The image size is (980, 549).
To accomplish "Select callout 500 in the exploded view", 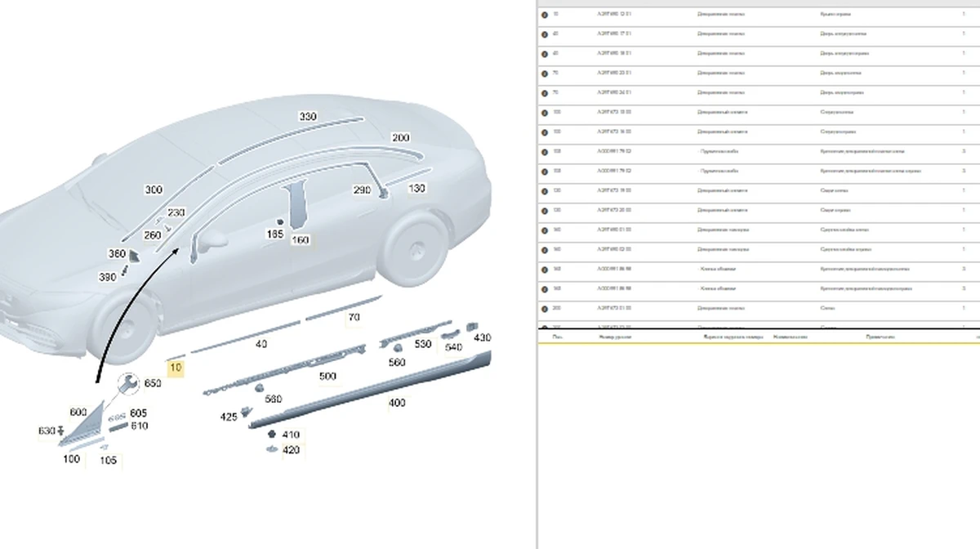I will [327, 377].
